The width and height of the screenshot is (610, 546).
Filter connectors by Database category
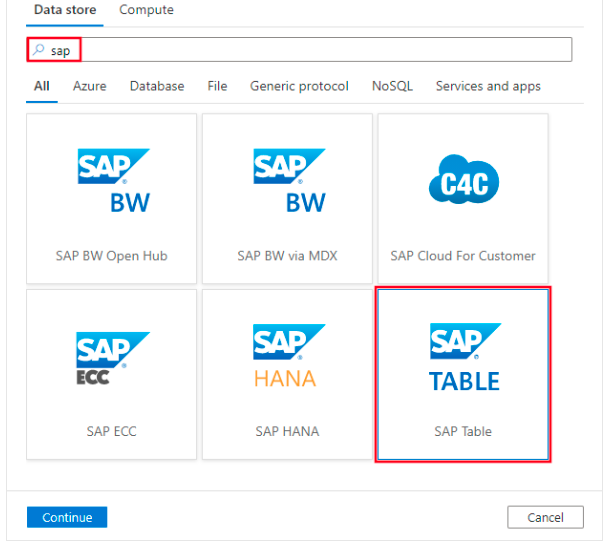pos(157,86)
